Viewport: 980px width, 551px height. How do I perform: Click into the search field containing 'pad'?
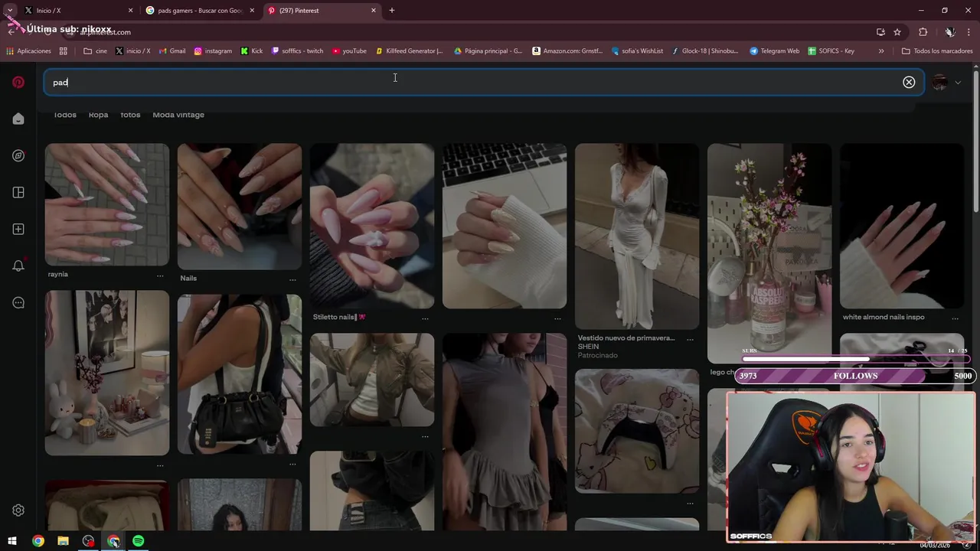click(x=484, y=82)
